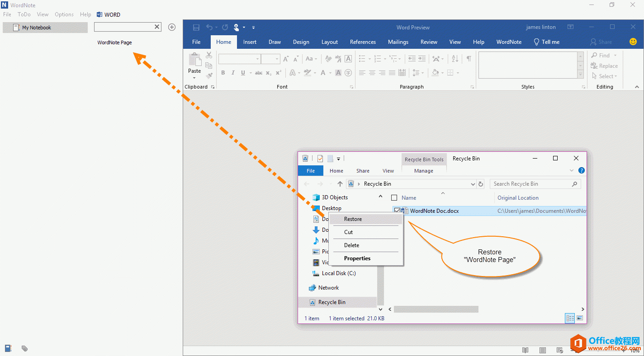Increase font size with Grow Font icon
This screenshot has width=644, height=356.
pyautogui.click(x=286, y=59)
